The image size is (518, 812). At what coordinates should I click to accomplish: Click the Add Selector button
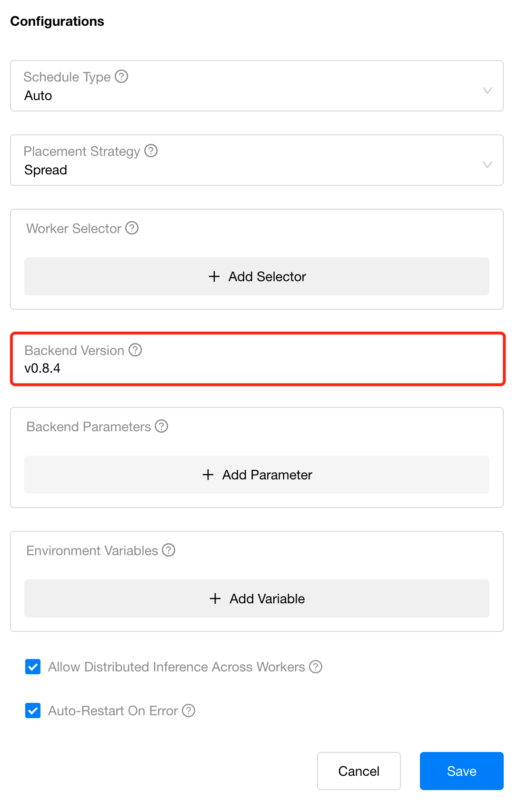[257, 276]
